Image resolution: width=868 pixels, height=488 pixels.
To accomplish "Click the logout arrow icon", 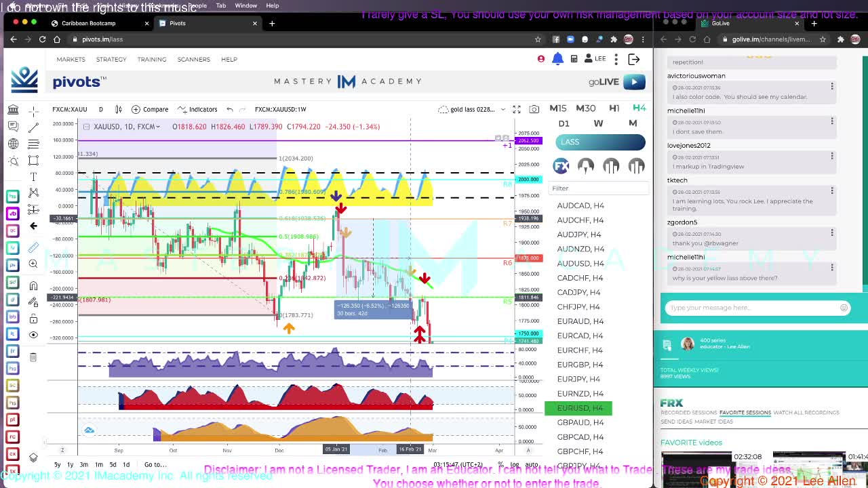I will pyautogui.click(x=634, y=59).
